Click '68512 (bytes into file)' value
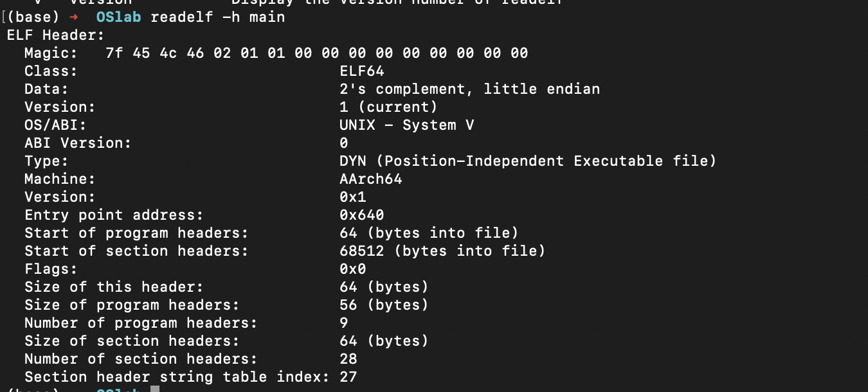 tap(442, 251)
